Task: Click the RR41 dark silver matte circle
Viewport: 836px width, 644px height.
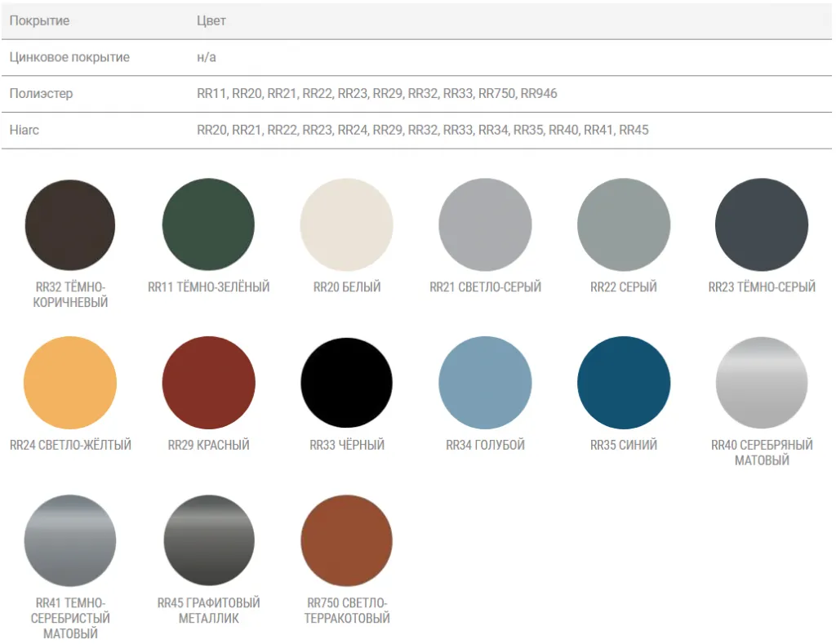Action: (70, 540)
